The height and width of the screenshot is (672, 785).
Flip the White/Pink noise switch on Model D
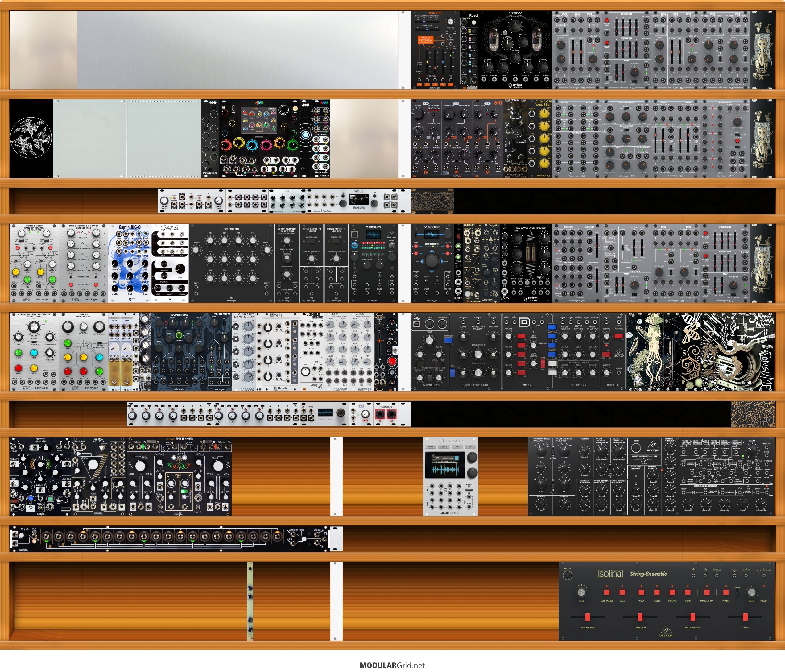[x=543, y=364]
